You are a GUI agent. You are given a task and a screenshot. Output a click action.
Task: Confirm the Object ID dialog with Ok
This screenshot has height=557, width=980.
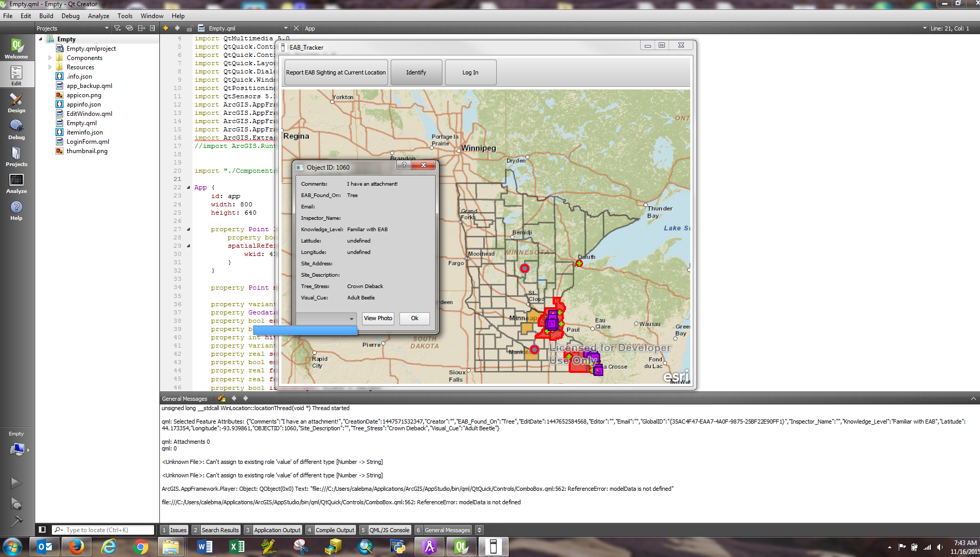414,319
